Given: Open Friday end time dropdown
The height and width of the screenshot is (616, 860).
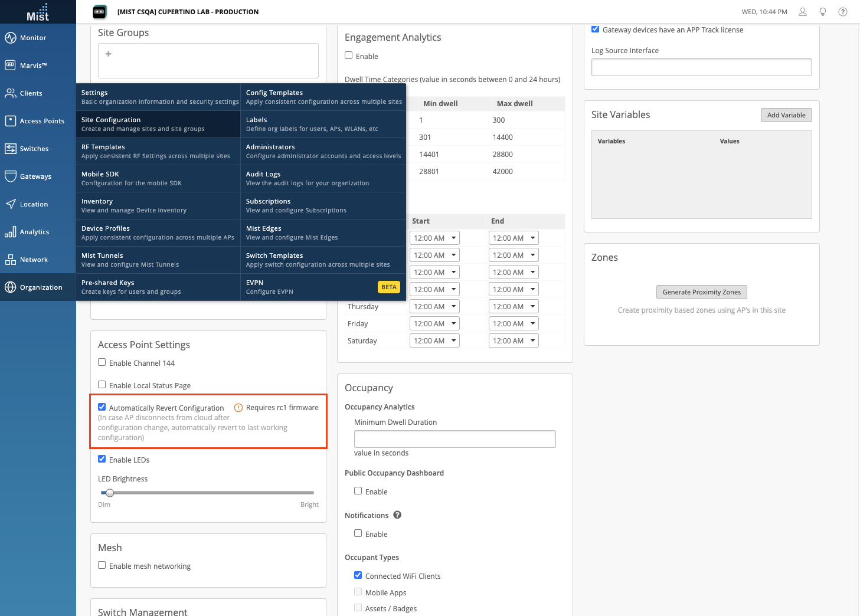Looking at the screenshot, I should (x=514, y=323).
